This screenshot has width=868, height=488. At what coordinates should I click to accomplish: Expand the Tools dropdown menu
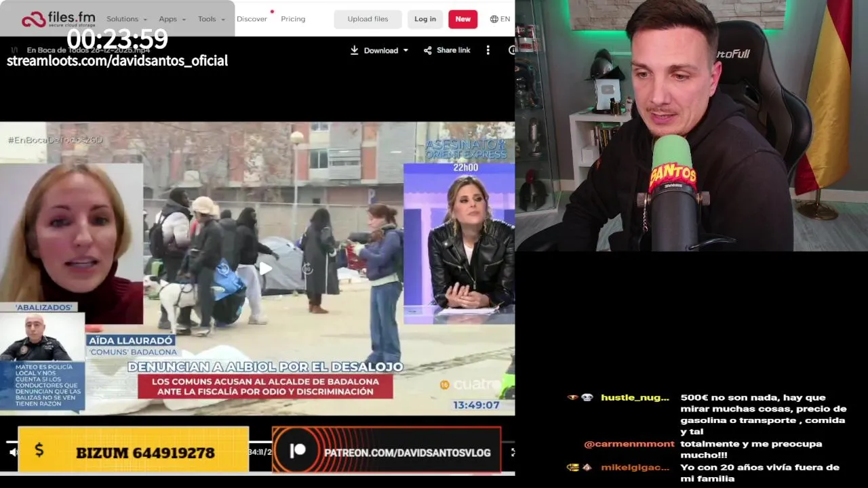coord(211,19)
